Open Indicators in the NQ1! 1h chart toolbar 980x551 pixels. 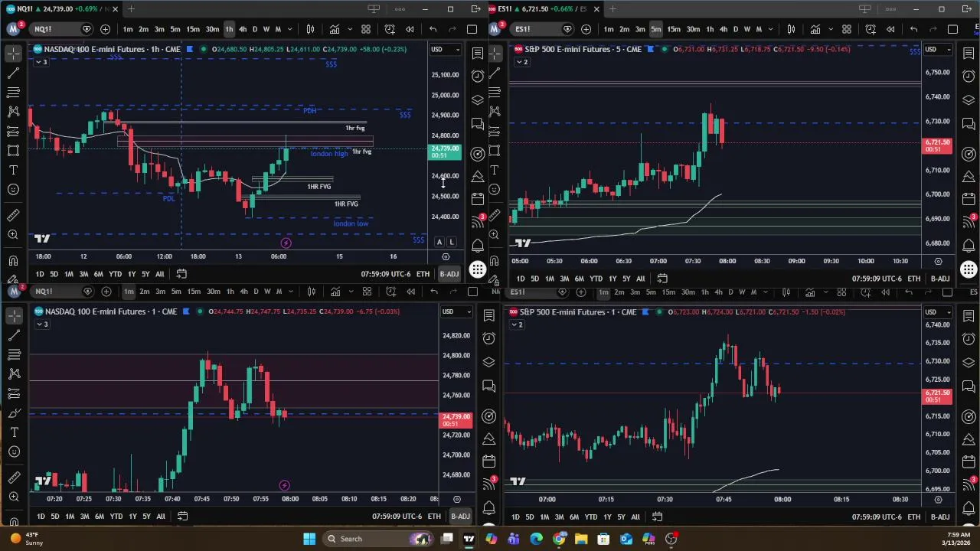tap(335, 29)
